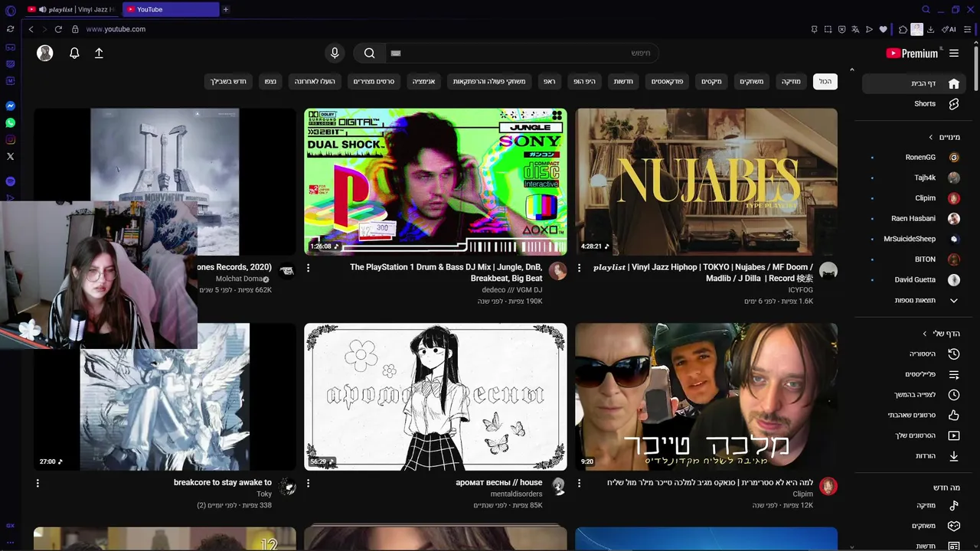Select the משחקים filter chip
Viewport: 980px width, 551px height.
click(751, 81)
